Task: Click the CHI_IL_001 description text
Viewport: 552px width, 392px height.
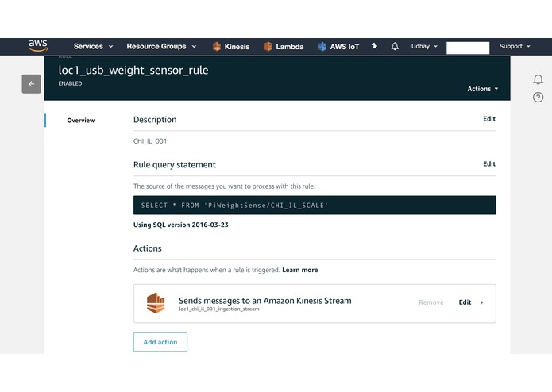Action: (x=150, y=141)
